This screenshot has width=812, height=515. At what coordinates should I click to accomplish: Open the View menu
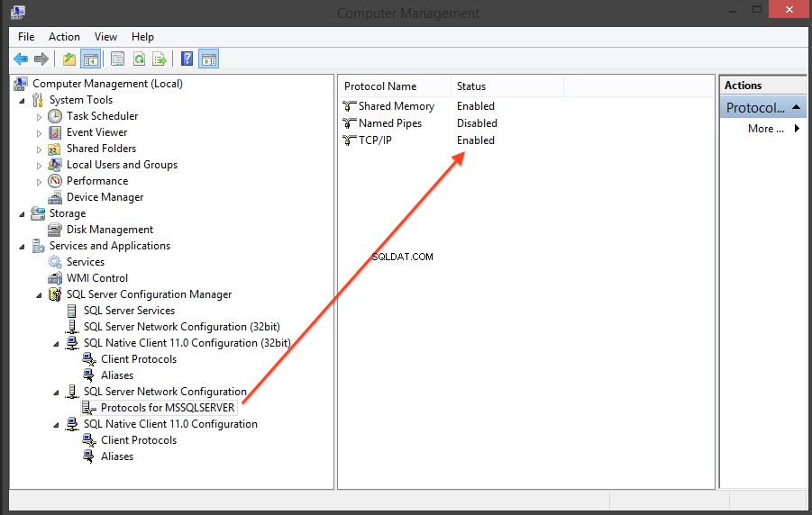105,37
